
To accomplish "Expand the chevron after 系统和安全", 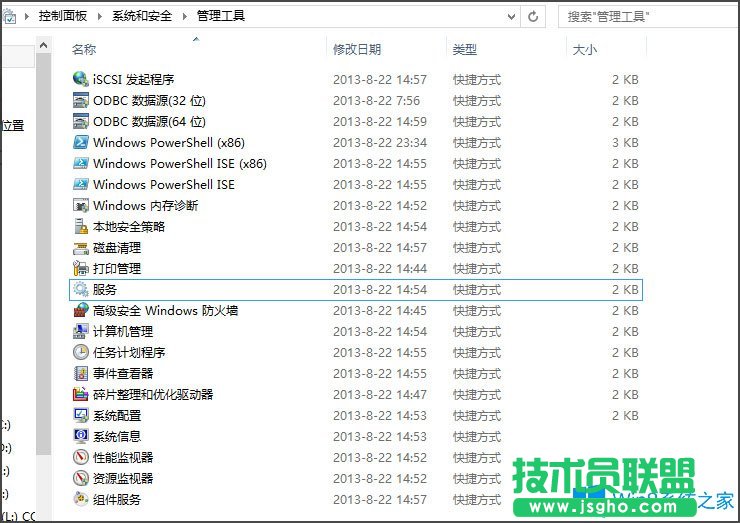I will tap(185, 17).
